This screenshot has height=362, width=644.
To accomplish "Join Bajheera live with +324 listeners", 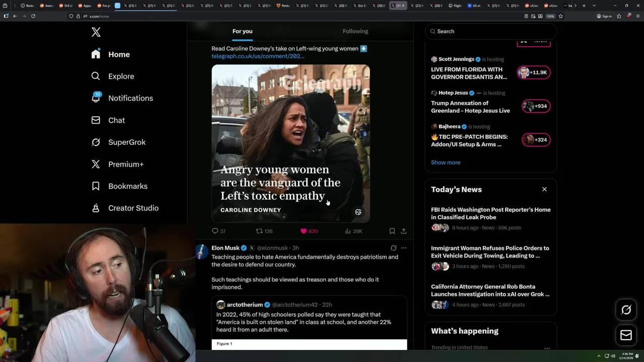I will [x=536, y=140].
